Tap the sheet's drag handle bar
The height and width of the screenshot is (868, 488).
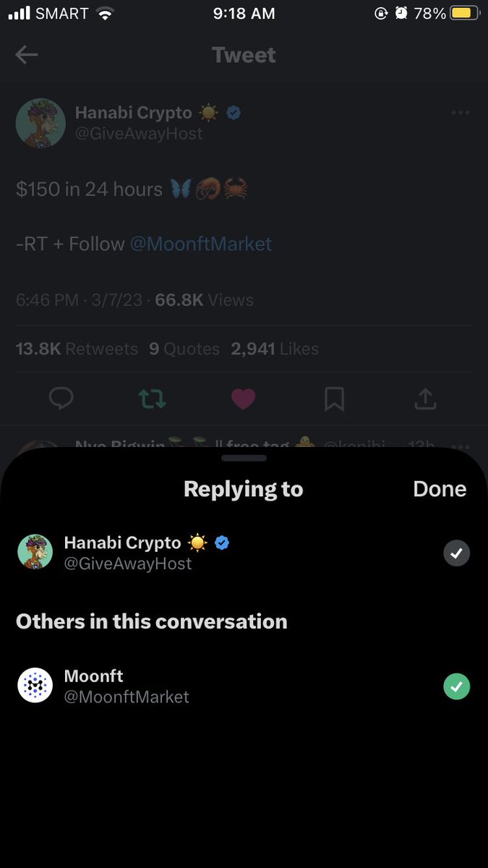244,458
